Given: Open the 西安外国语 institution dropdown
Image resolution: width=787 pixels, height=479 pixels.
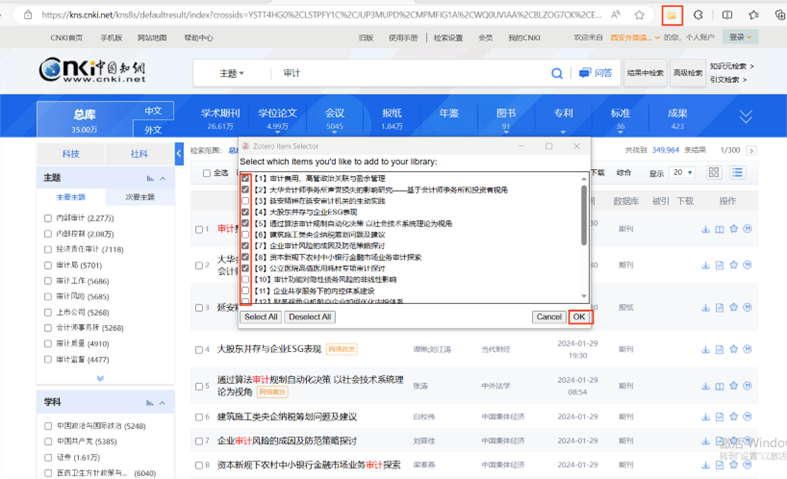Looking at the screenshot, I should (635, 37).
